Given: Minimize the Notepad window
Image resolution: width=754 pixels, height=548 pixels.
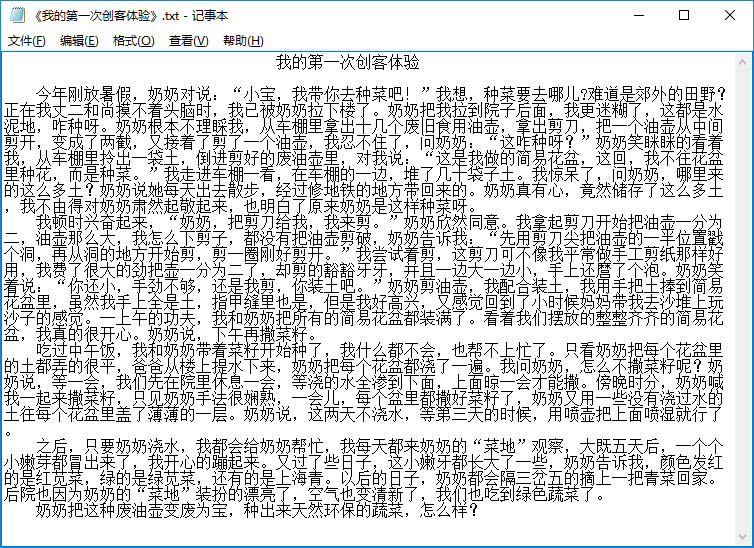Looking at the screenshot, I should click(x=637, y=16).
